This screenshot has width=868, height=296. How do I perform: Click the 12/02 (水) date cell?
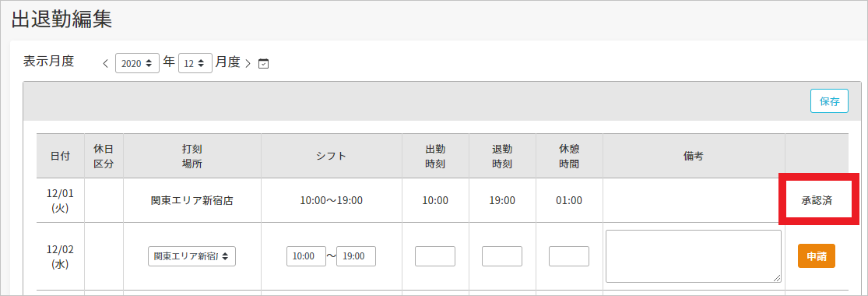click(61, 256)
